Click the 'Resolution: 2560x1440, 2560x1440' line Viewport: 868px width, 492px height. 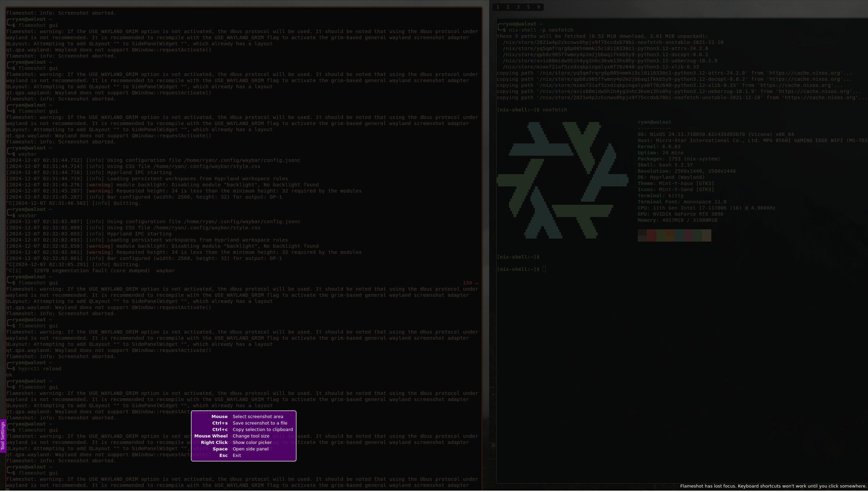[686, 172]
